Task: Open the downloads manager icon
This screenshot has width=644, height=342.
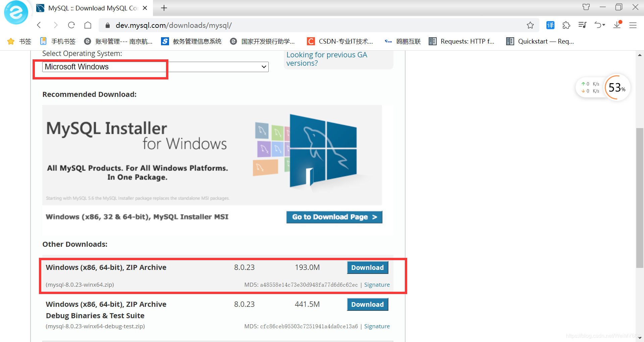Action: click(x=617, y=25)
